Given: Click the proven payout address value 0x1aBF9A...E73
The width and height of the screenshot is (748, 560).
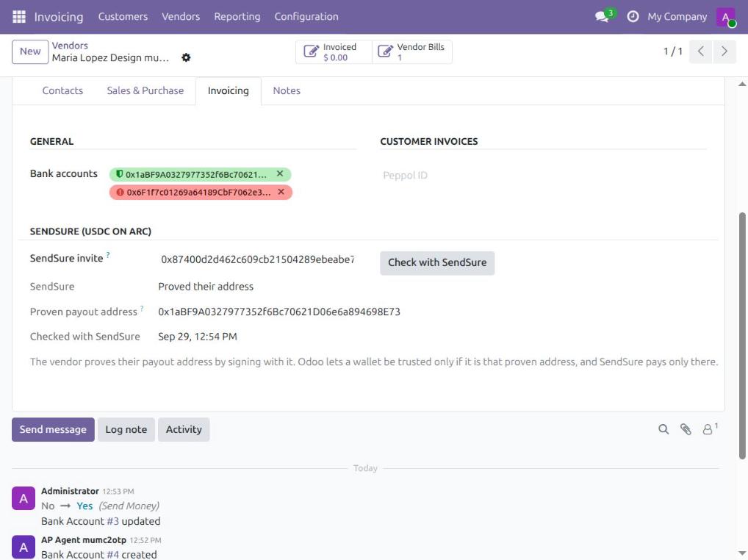Looking at the screenshot, I should click(279, 312).
